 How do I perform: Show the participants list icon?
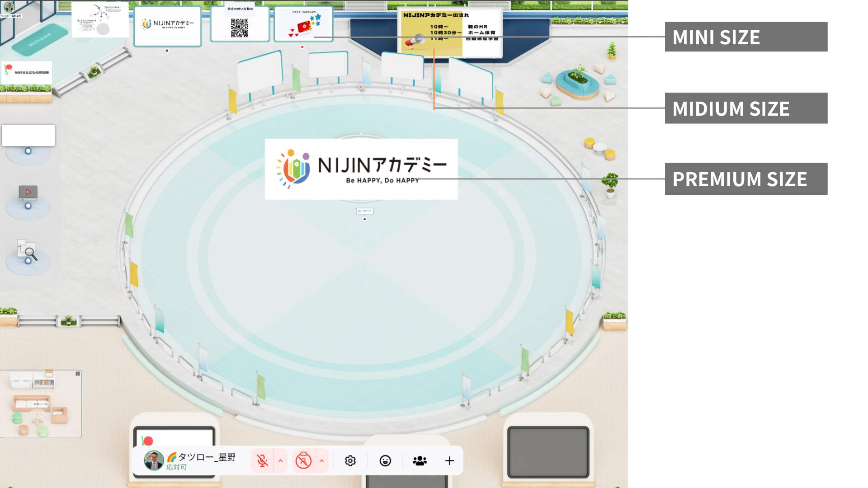pyautogui.click(x=420, y=461)
